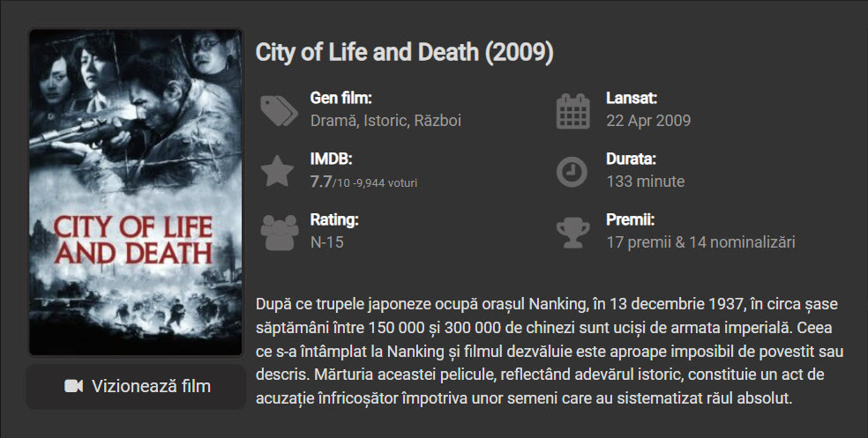
Task: Click the N-15 rating value
Action: tap(326, 241)
